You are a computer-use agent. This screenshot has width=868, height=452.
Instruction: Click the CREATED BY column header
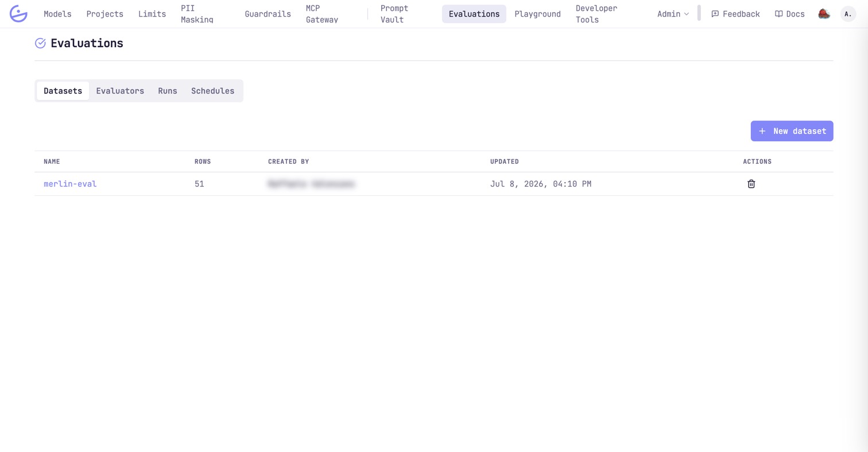pos(289,161)
